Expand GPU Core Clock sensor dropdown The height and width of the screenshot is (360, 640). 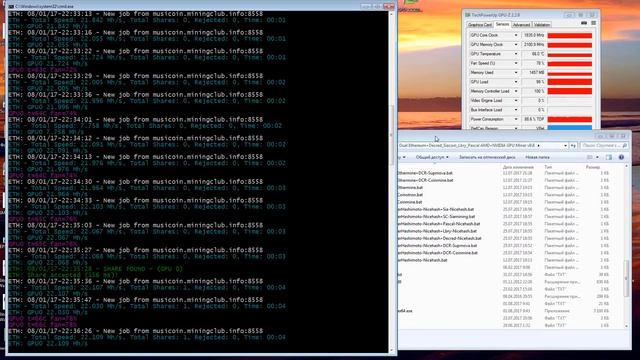click(x=516, y=36)
